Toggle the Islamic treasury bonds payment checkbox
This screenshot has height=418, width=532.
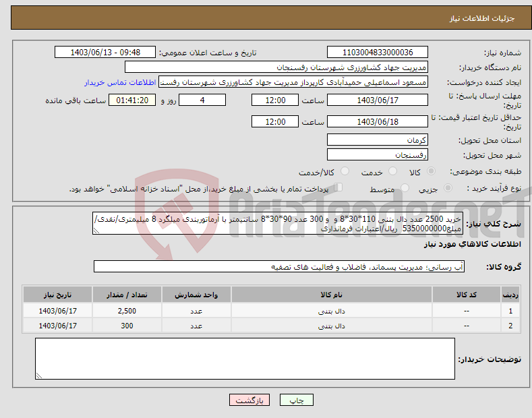pos(338,187)
